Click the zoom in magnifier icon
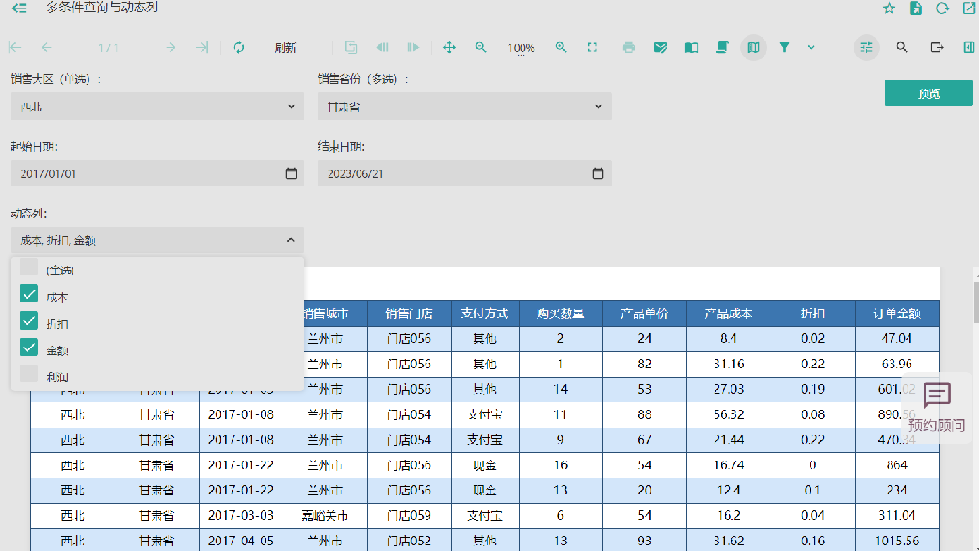Screen dimensions: 980x551 point(561,47)
